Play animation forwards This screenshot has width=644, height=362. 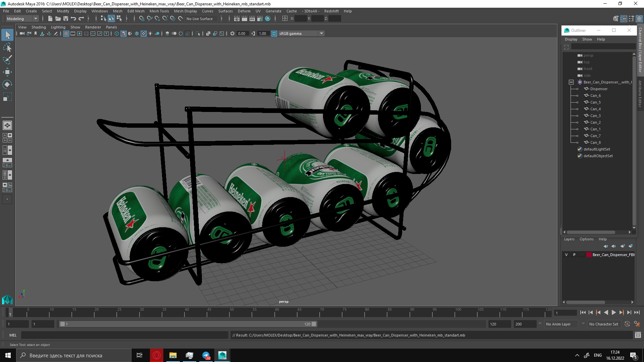click(x=613, y=312)
